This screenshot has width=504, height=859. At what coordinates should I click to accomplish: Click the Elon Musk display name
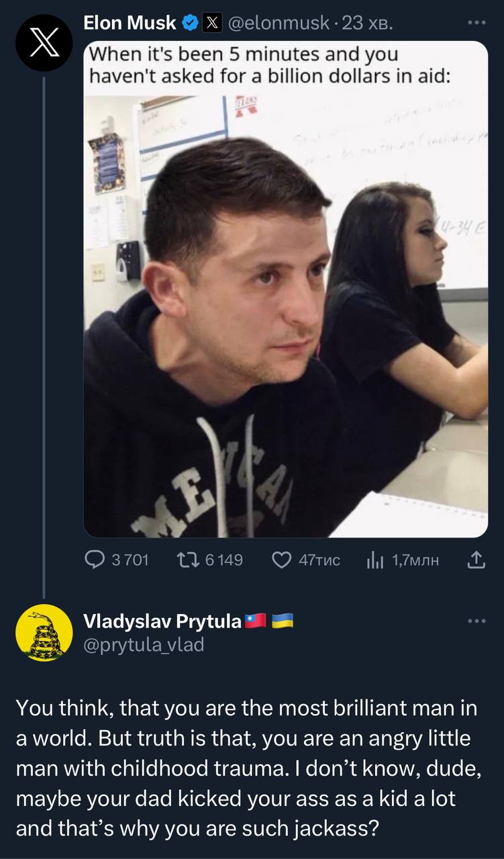tap(130, 23)
